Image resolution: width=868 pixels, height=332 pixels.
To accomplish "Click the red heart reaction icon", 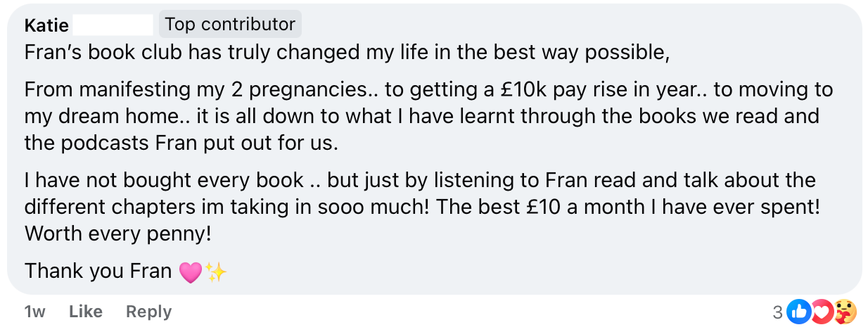I will point(821,311).
